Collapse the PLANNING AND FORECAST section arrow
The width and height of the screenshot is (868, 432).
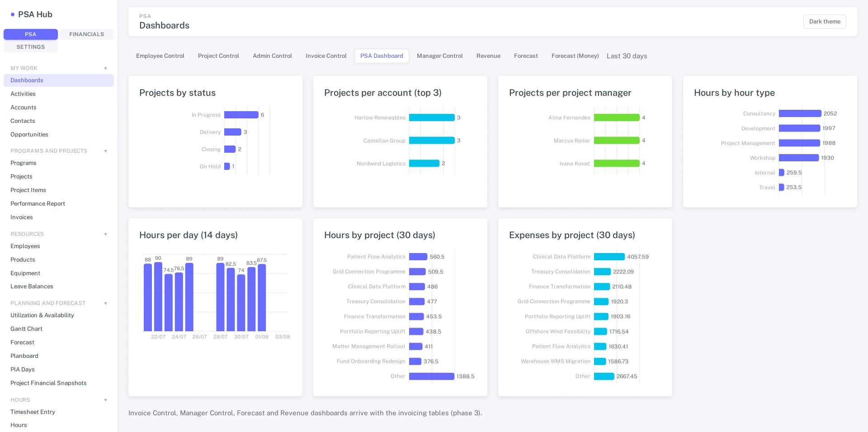[x=105, y=303]
